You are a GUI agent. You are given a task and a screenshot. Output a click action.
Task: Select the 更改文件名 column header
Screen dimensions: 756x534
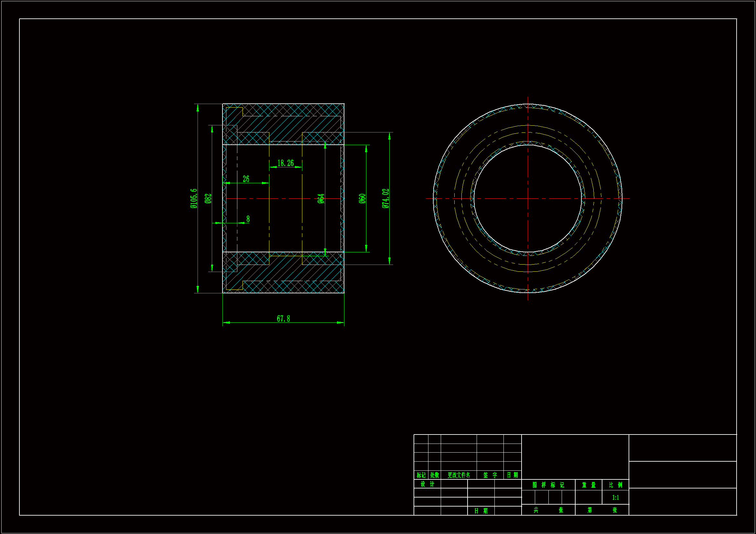(459, 475)
